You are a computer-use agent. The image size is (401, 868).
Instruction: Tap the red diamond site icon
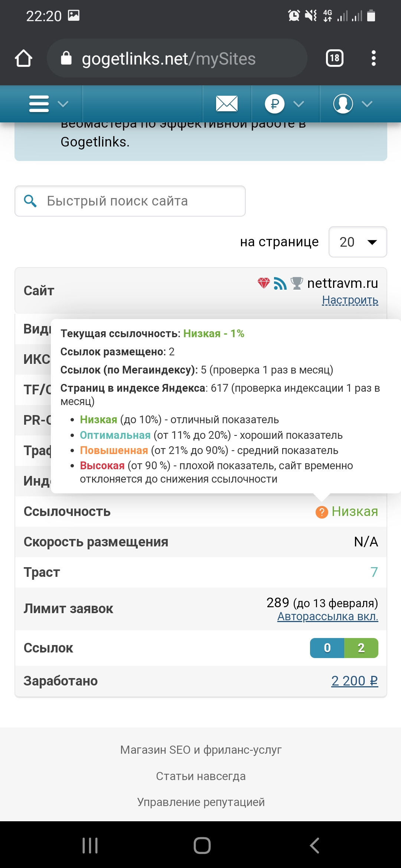point(264,283)
